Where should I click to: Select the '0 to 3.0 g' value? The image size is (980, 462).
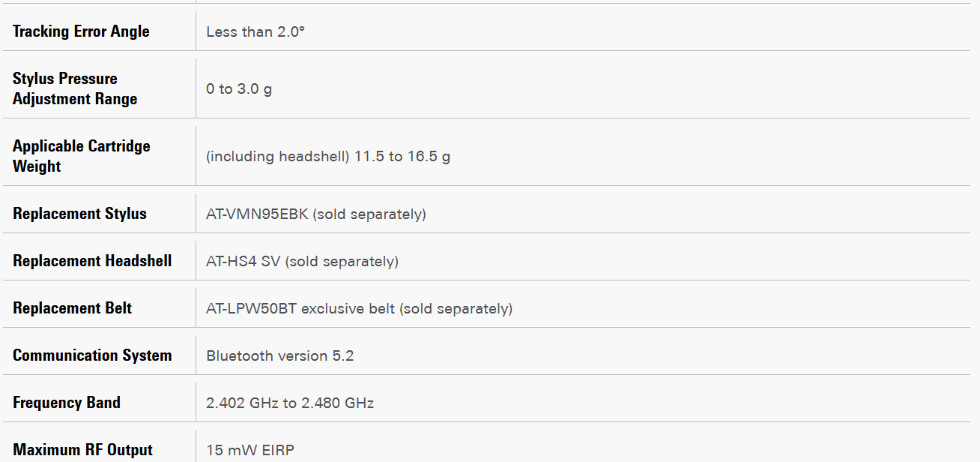[x=239, y=89]
